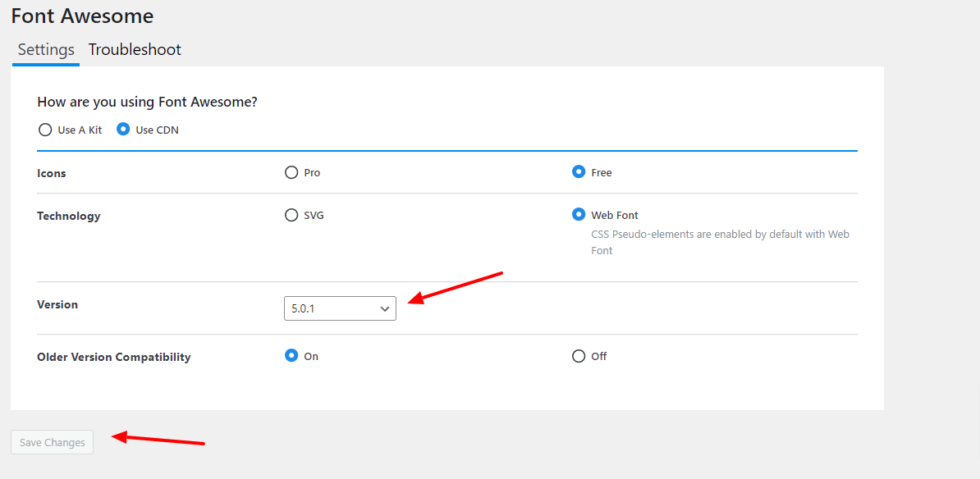The image size is (980, 479).
Task: Click the Save Changes button
Action: click(x=52, y=442)
